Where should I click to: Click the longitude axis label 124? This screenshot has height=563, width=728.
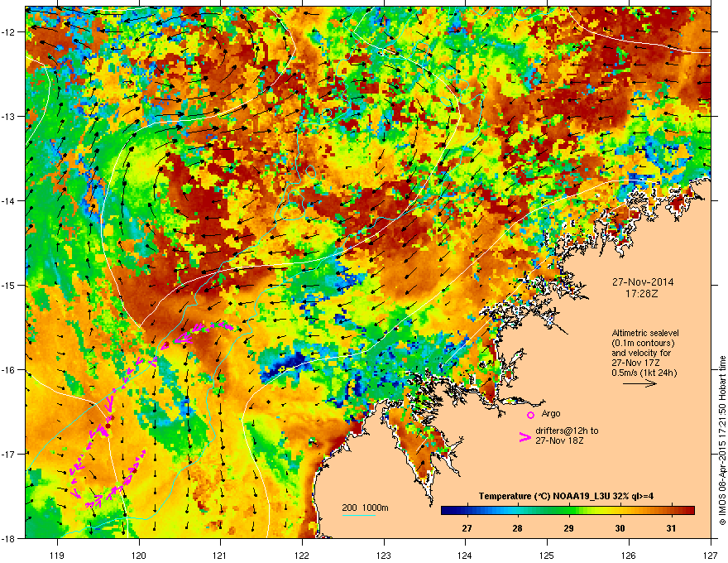tap(465, 555)
